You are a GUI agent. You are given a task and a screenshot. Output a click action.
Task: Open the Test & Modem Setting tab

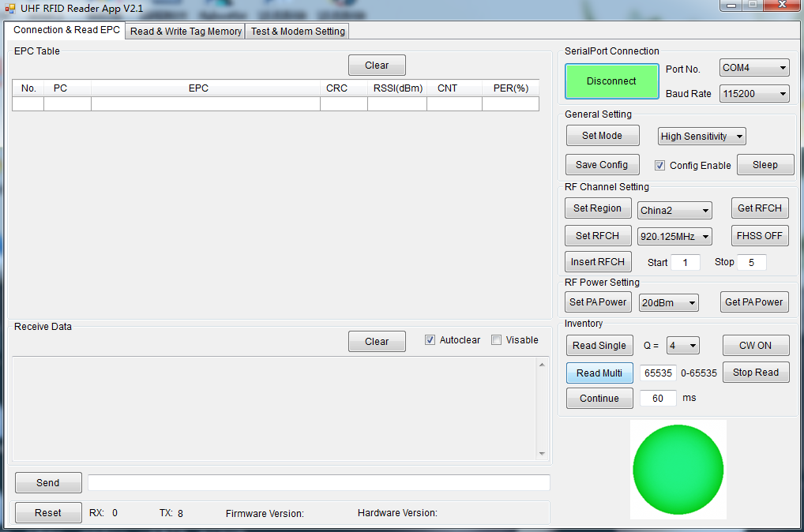298,32
